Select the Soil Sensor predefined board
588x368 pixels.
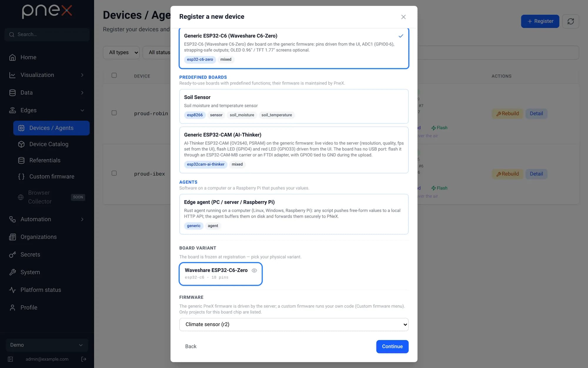[294, 106]
